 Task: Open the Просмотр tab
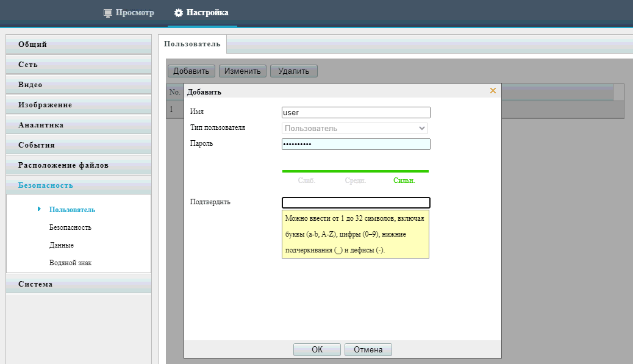pyautogui.click(x=129, y=13)
